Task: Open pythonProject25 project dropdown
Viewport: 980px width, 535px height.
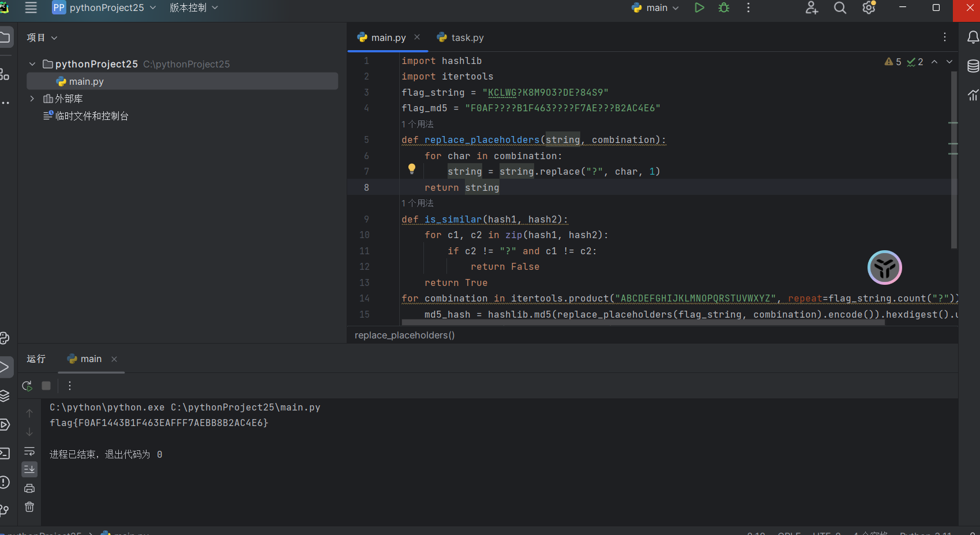Action: tap(104, 7)
